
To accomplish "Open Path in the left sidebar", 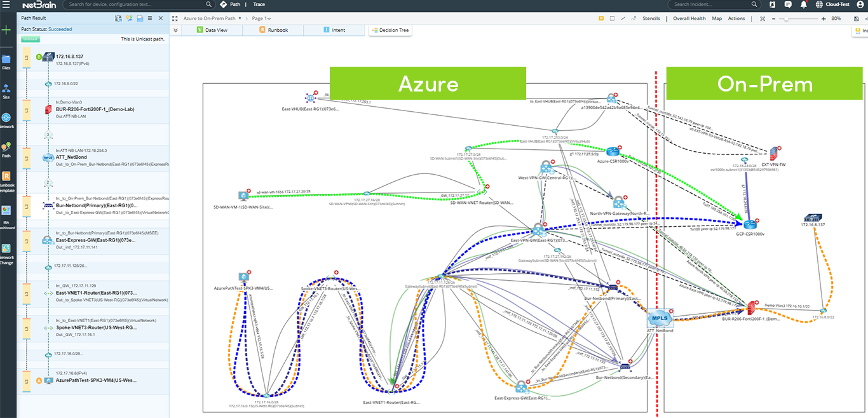I will click(x=6, y=150).
